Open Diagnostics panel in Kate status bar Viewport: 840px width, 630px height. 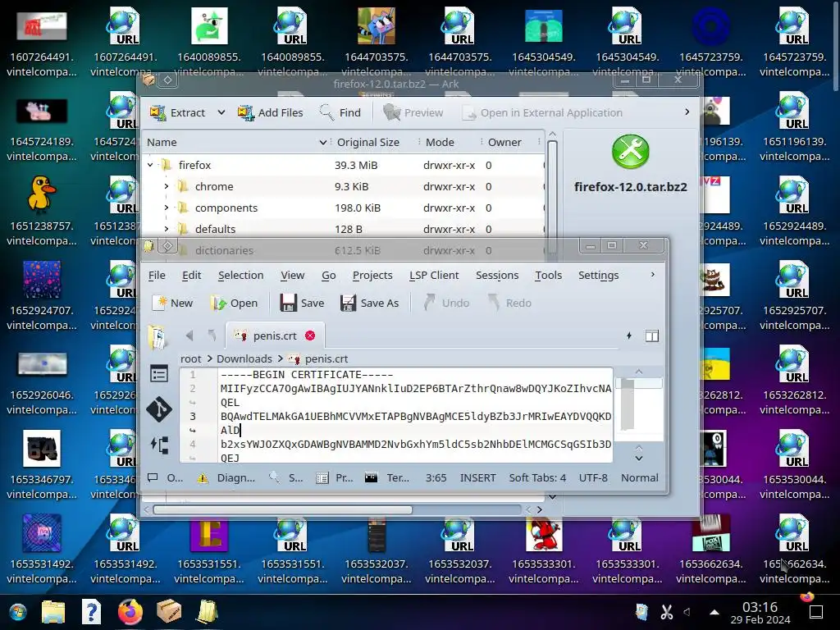click(x=226, y=478)
